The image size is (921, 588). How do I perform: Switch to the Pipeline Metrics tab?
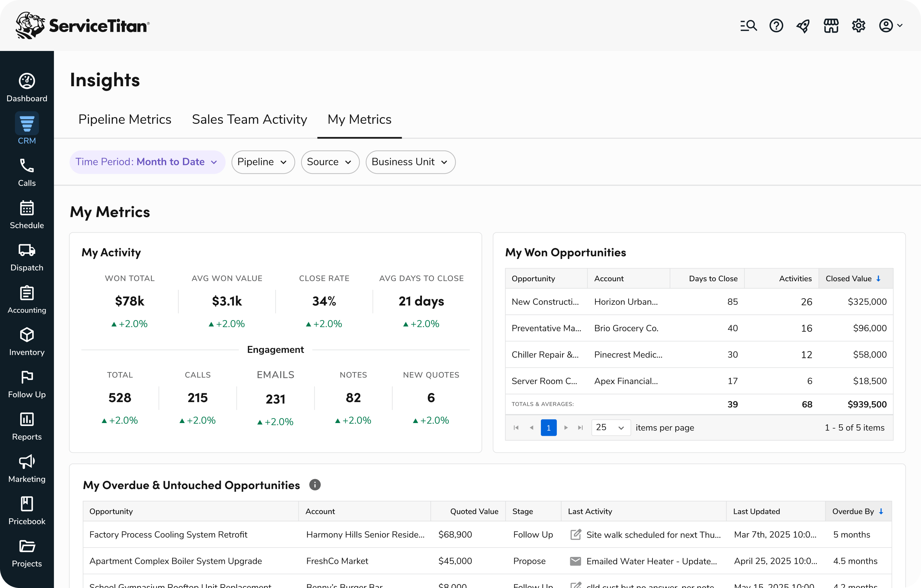[125, 119]
